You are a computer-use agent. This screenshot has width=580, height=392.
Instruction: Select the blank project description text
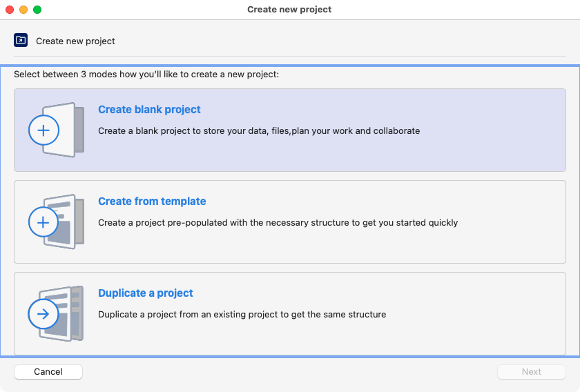(259, 131)
